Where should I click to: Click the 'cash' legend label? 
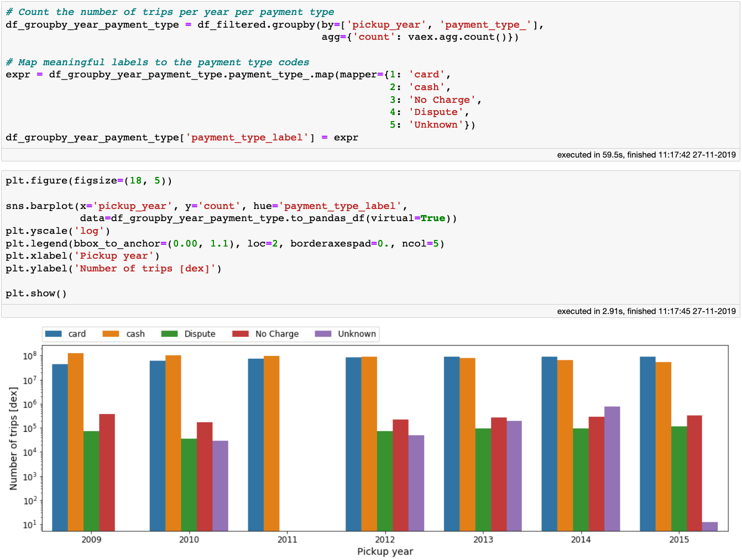(x=135, y=334)
